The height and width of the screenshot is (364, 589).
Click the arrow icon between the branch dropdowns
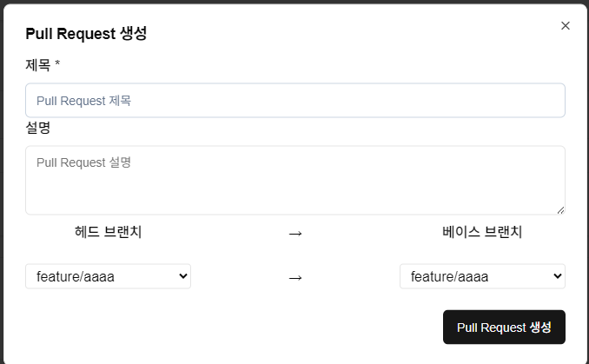295,278
